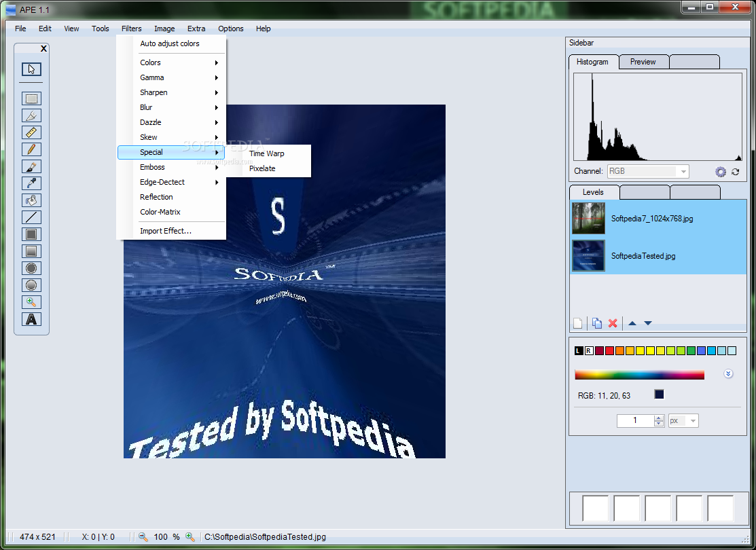Image resolution: width=756 pixels, height=550 pixels.
Task: Zoom in using status bar plus magnifier
Action: point(190,536)
